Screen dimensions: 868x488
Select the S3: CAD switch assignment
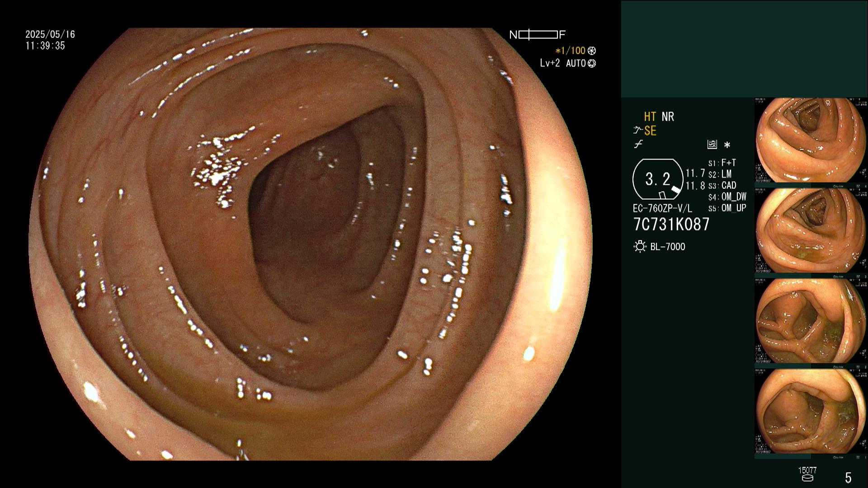point(722,185)
